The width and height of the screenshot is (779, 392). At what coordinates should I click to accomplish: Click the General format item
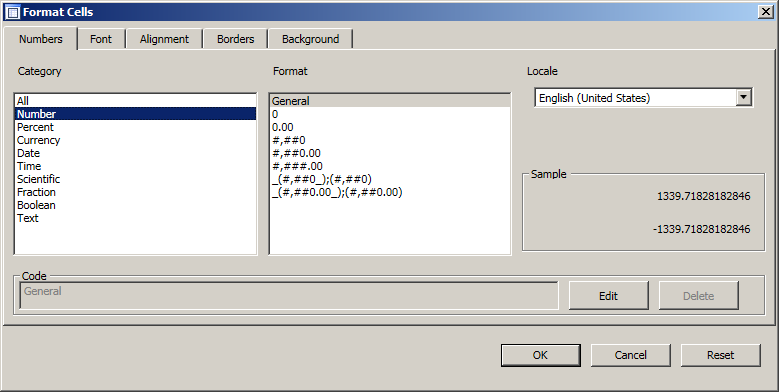pos(390,101)
